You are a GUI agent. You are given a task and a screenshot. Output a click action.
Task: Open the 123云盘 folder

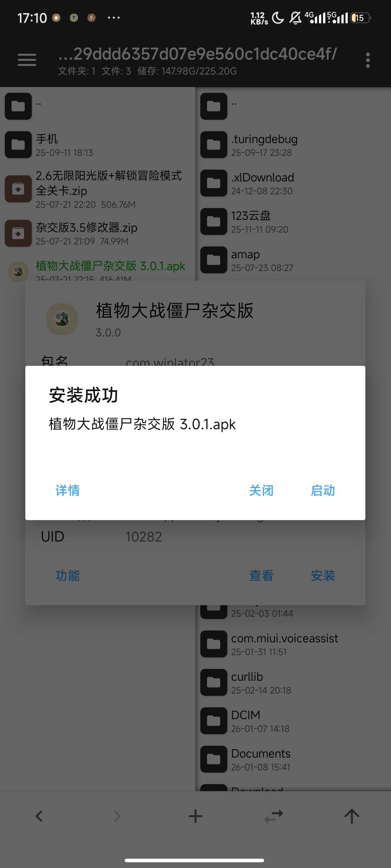click(x=293, y=222)
